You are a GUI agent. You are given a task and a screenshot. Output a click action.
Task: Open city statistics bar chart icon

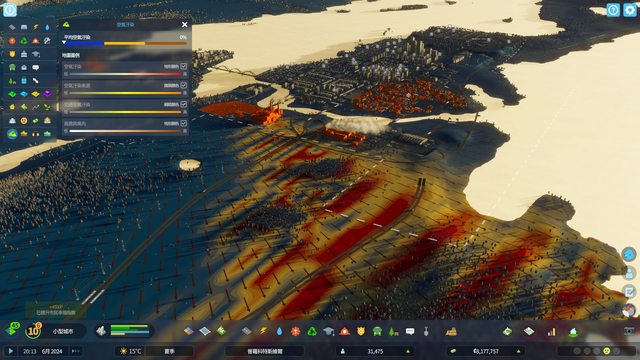(551, 331)
